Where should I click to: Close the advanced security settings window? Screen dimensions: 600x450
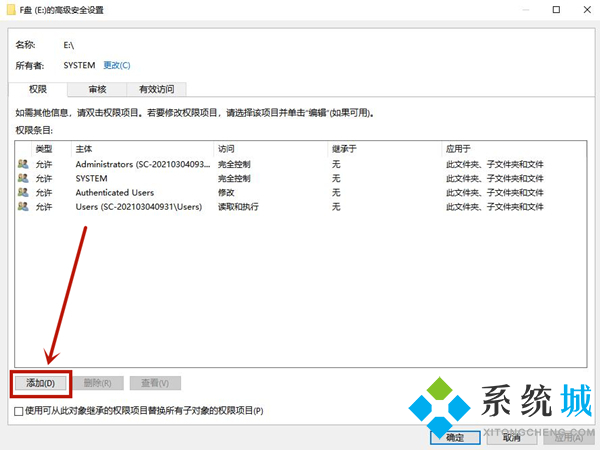587,10
